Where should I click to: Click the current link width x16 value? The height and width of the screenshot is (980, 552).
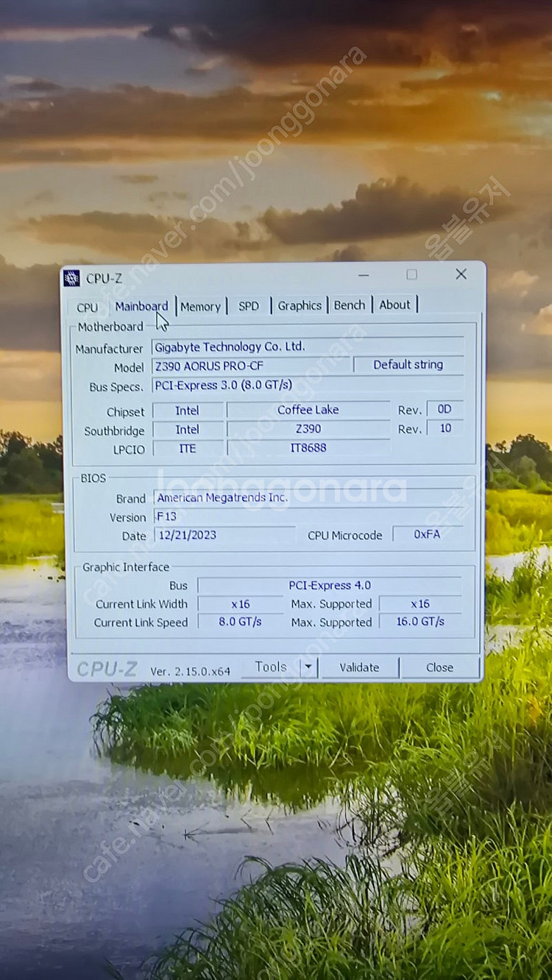(240, 604)
